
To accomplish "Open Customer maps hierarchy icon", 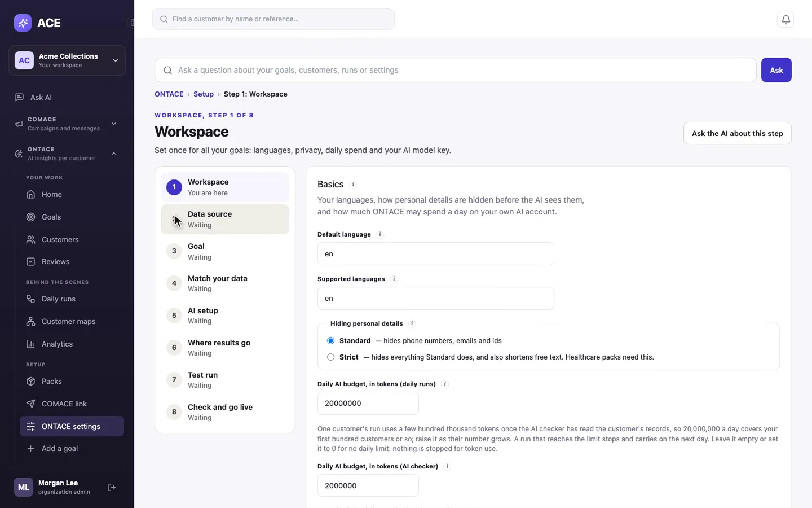I will point(31,321).
